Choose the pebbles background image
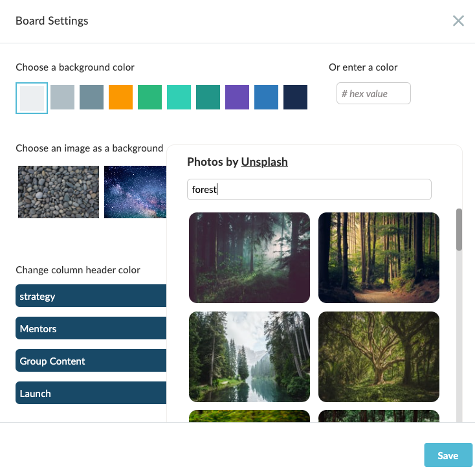 [x=58, y=192]
